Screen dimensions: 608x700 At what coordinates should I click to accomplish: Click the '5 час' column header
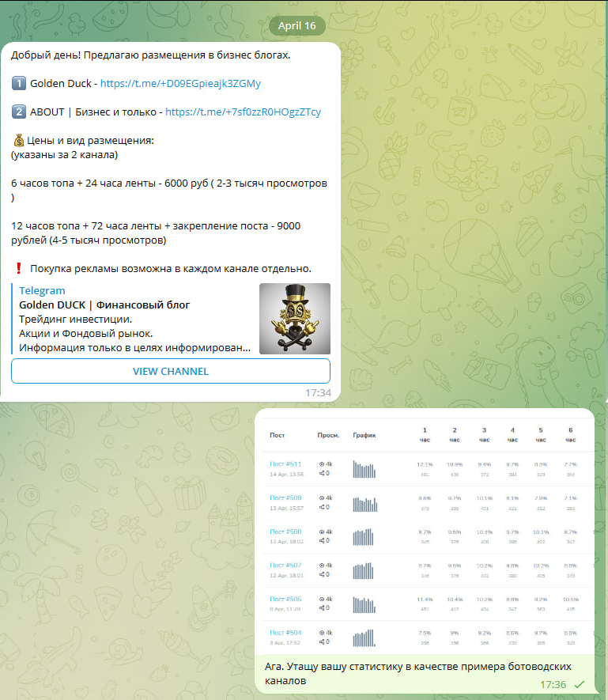[x=541, y=435]
